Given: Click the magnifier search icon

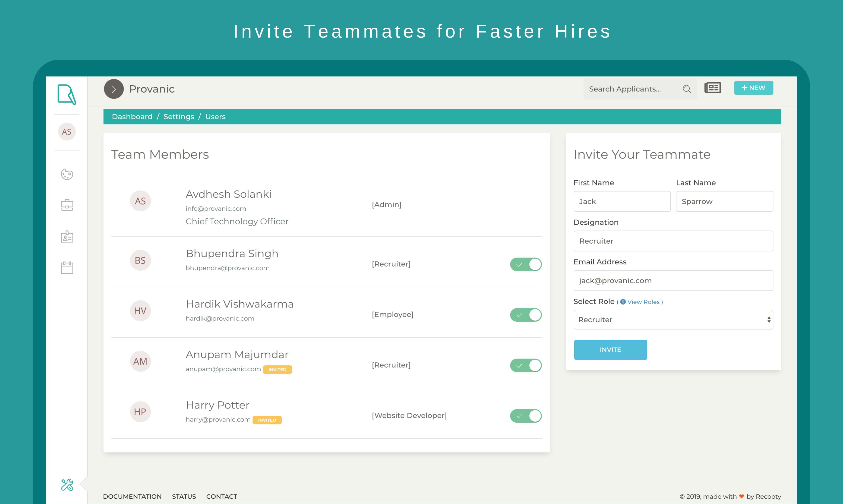Looking at the screenshot, I should tap(687, 89).
